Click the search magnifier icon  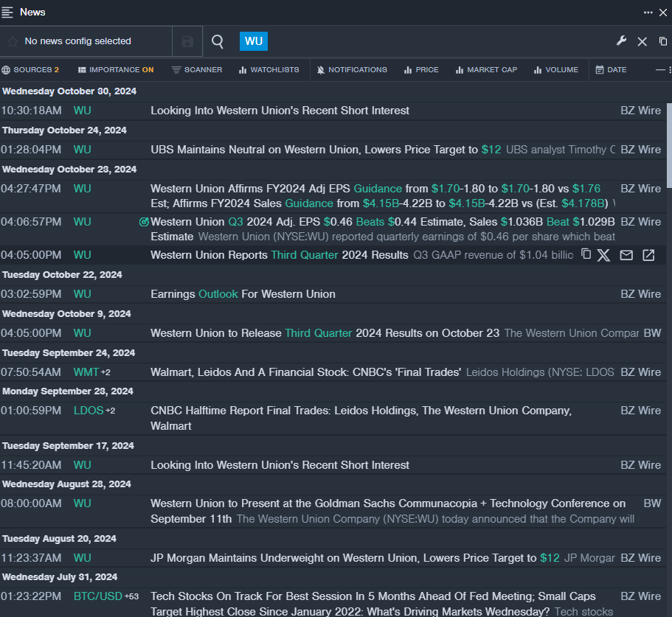218,41
